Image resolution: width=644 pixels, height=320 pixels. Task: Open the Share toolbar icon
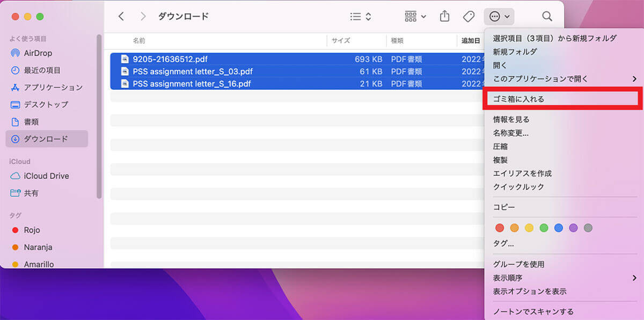[x=444, y=17]
